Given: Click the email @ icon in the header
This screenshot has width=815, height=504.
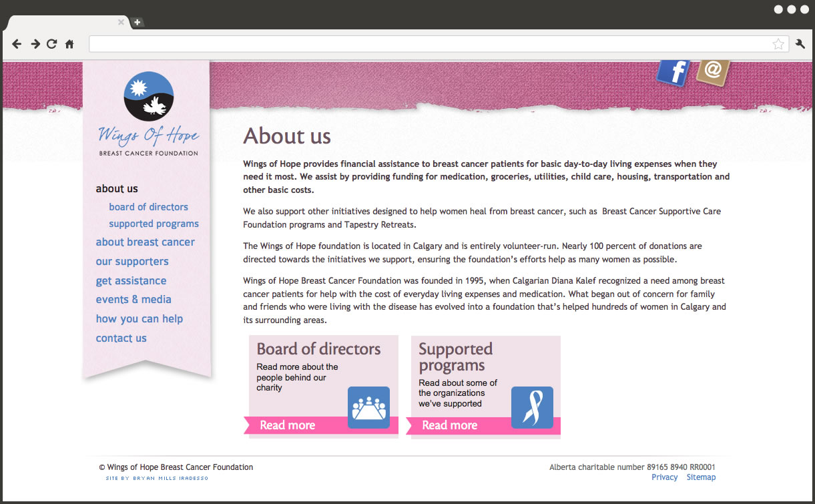Looking at the screenshot, I should coord(713,70).
